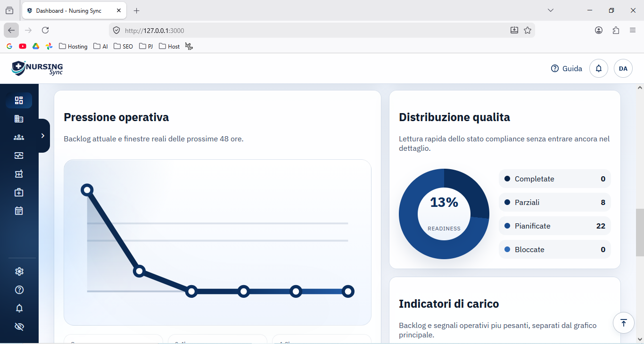Click the Nursing Sync logo
644x344 pixels.
click(x=37, y=68)
